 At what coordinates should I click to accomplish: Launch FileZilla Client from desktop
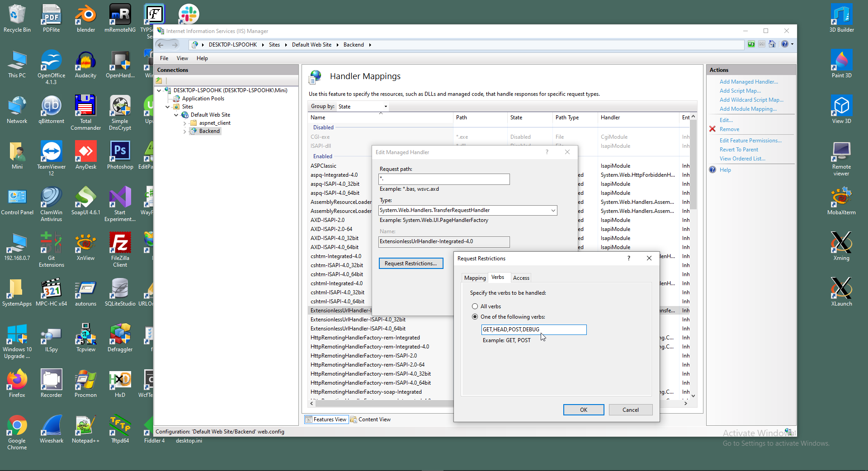pos(120,250)
